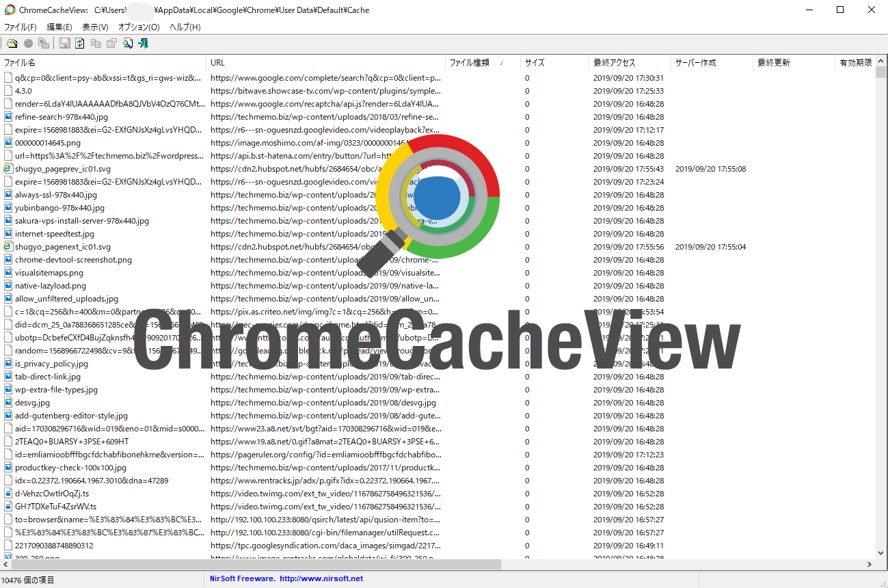Select the allow_unfiltered_uploads.jpg file name
The image size is (888, 588).
66,299
